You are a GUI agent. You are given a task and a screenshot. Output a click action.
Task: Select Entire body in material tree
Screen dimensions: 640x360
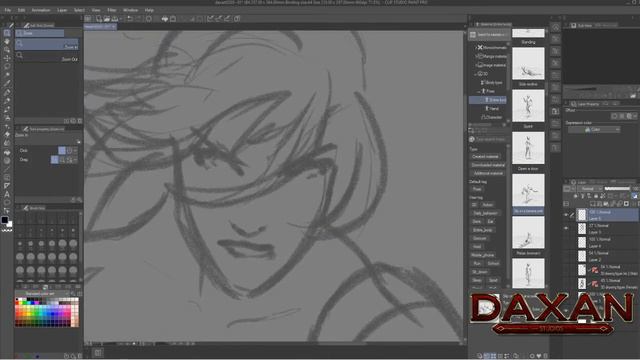click(x=488, y=100)
